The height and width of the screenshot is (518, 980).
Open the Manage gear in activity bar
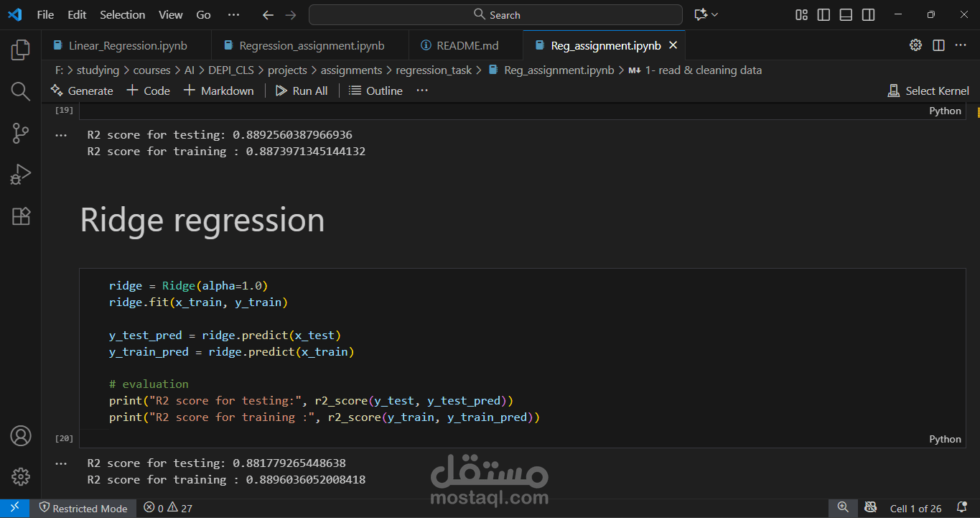coord(21,476)
